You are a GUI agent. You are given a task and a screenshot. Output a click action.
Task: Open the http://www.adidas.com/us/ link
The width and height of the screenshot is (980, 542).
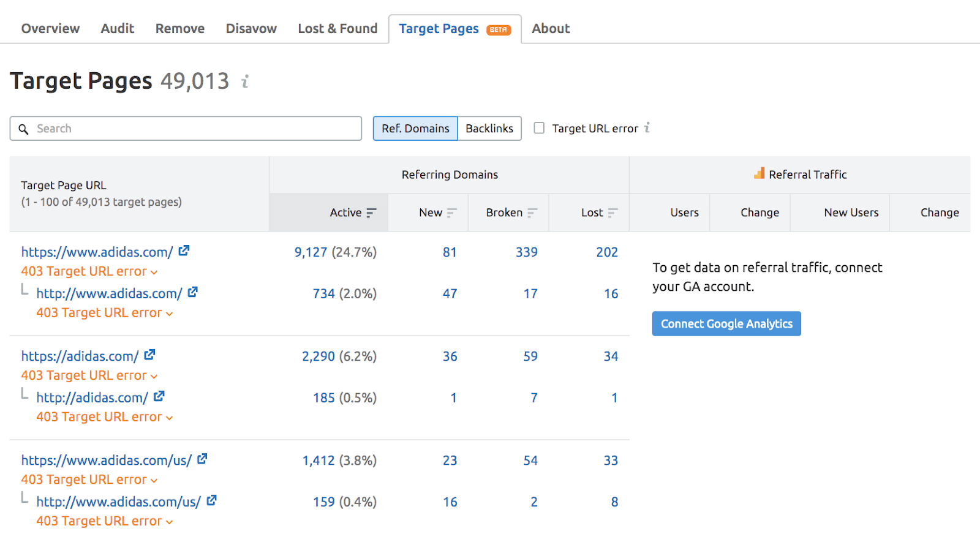tap(118, 502)
